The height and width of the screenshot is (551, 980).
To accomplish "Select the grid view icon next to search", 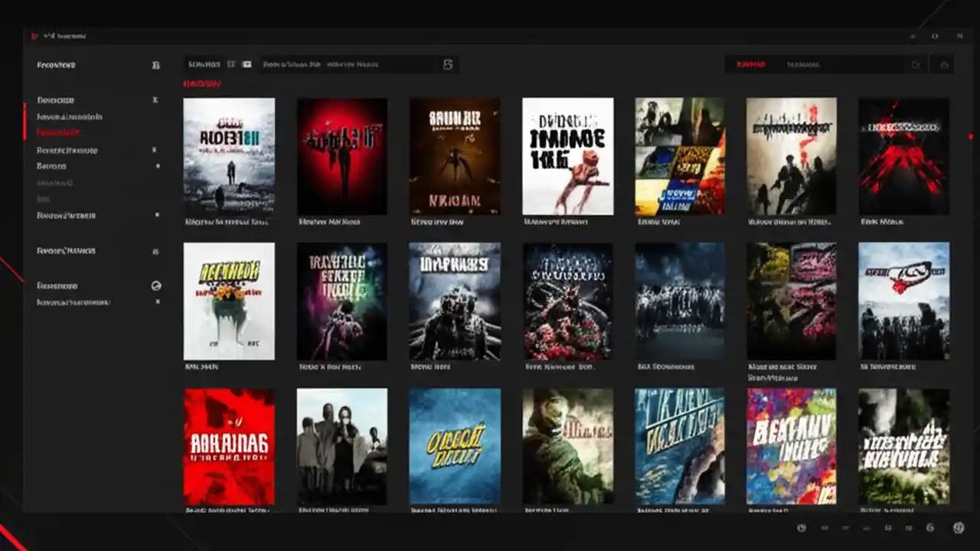I will 246,64.
